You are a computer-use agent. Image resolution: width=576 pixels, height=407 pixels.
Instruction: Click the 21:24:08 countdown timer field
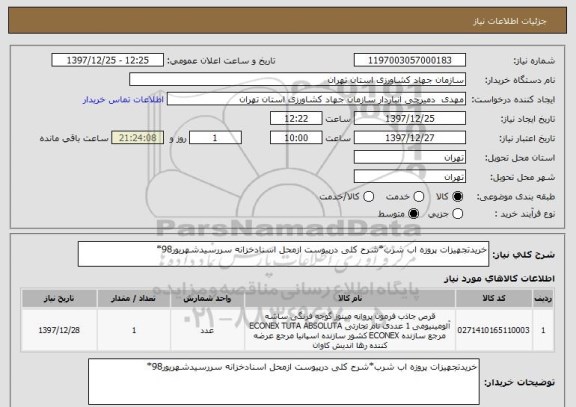click(x=138, y=138)
